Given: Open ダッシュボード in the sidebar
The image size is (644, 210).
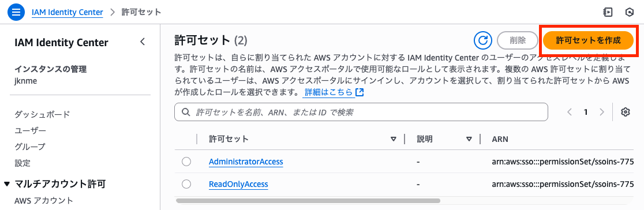Looking at the screenshot, I should (x=42, y=114).
